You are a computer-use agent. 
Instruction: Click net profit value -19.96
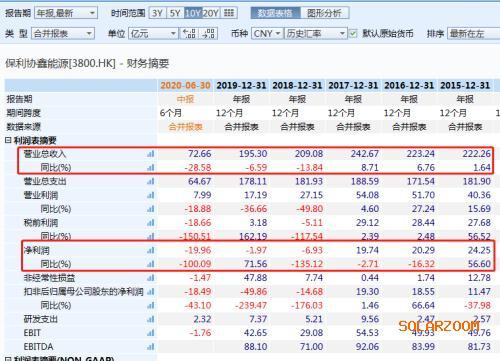[197, 250]
